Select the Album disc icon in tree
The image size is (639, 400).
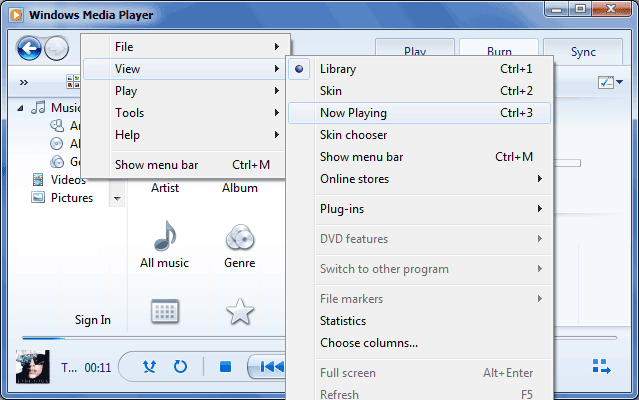click(x=57, y=143)
